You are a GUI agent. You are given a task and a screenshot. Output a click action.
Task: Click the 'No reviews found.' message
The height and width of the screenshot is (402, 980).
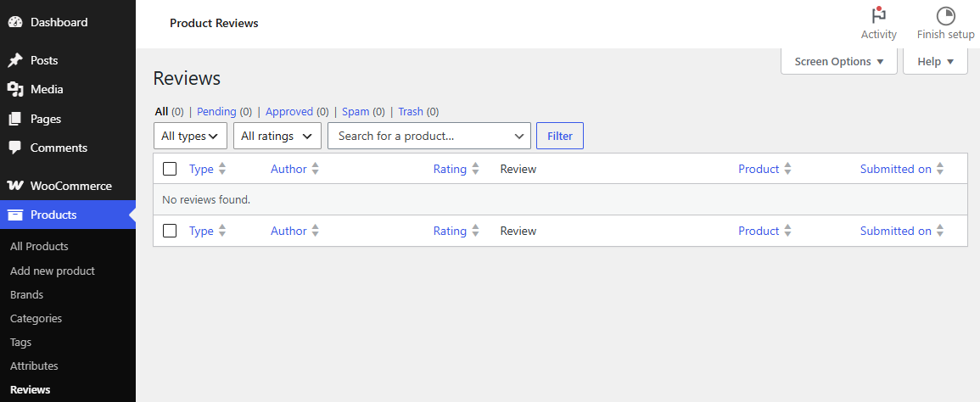click(x=206, y=200)
